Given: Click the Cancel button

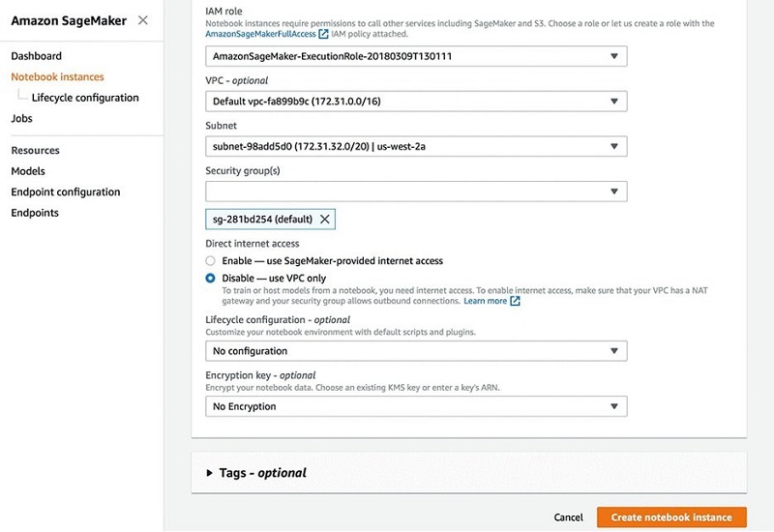Looking at the screenshot, I should coord(568,517).
